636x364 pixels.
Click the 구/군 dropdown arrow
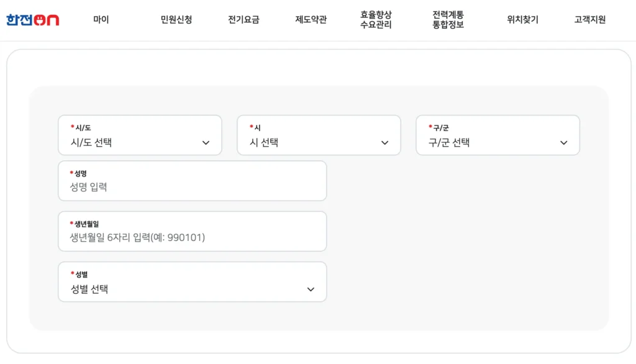coord(564,143)
